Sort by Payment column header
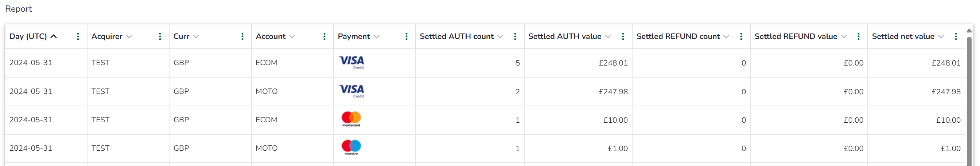 (354, 36)
